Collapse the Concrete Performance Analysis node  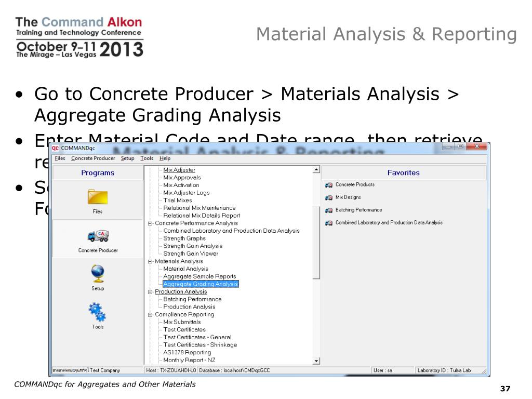(x=150, y=223)
